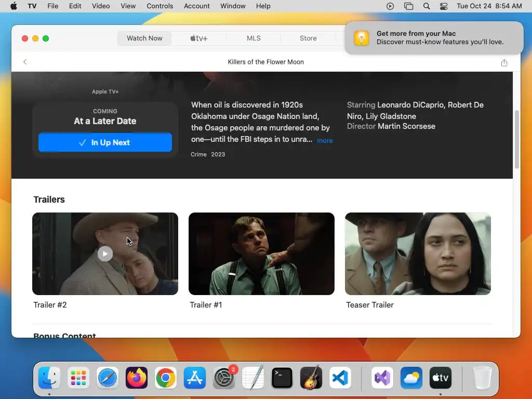Click the Trailers section heading
The image size is (532, 399).
point(49,199)
